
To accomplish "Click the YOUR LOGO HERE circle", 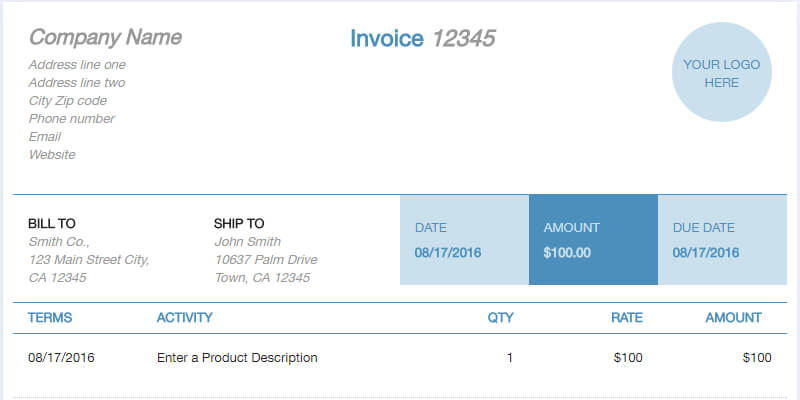I will [x=721, y=73].
